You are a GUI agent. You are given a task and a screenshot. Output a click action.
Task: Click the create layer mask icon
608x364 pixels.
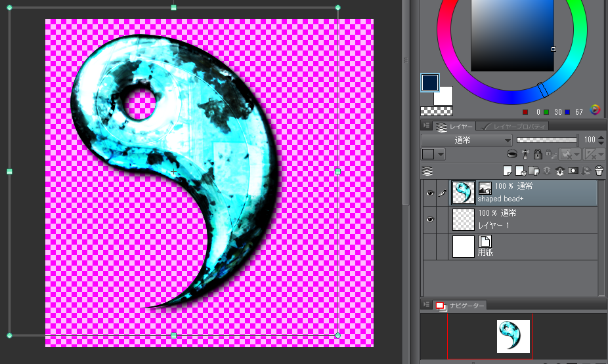(x=573, y=171)
